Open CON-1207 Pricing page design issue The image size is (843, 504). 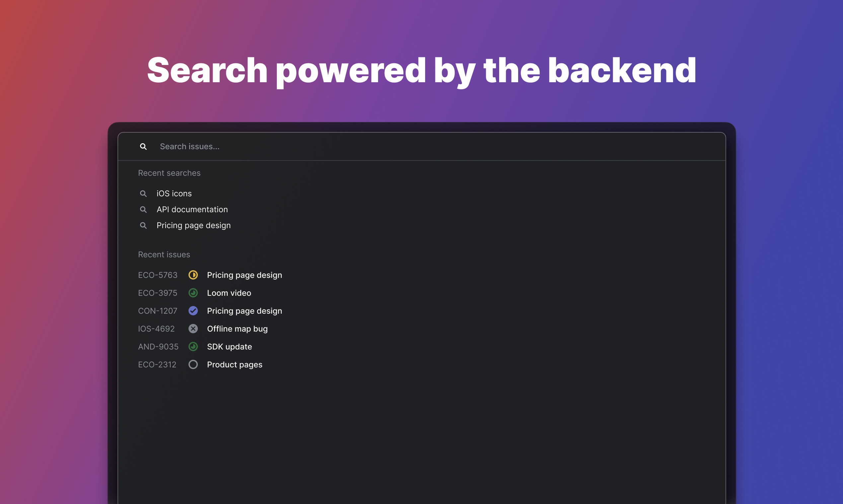[244, 311]
